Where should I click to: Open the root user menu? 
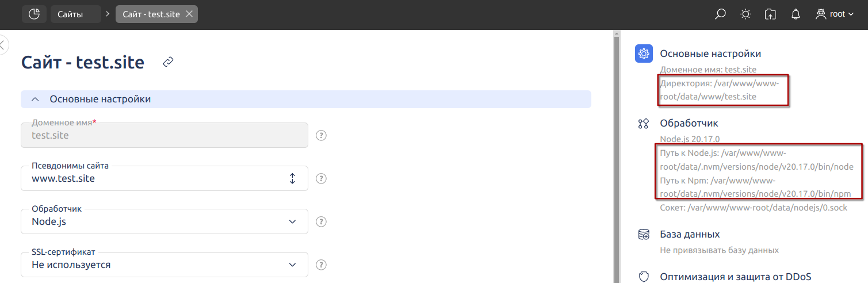coord(835,14)
